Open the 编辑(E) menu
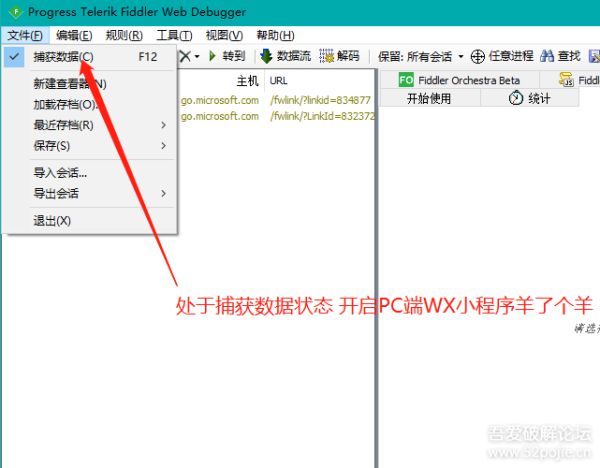 tap(74, 36)
